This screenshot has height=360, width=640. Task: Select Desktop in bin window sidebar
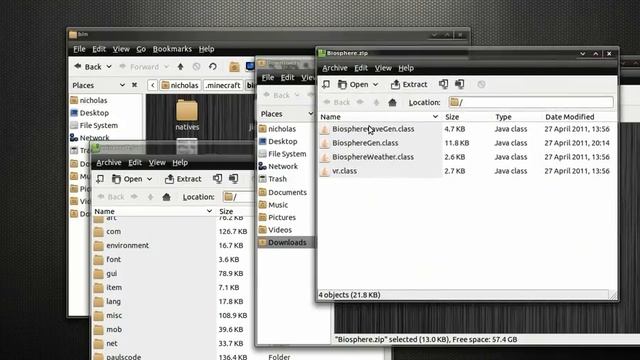tap(94, 113)
